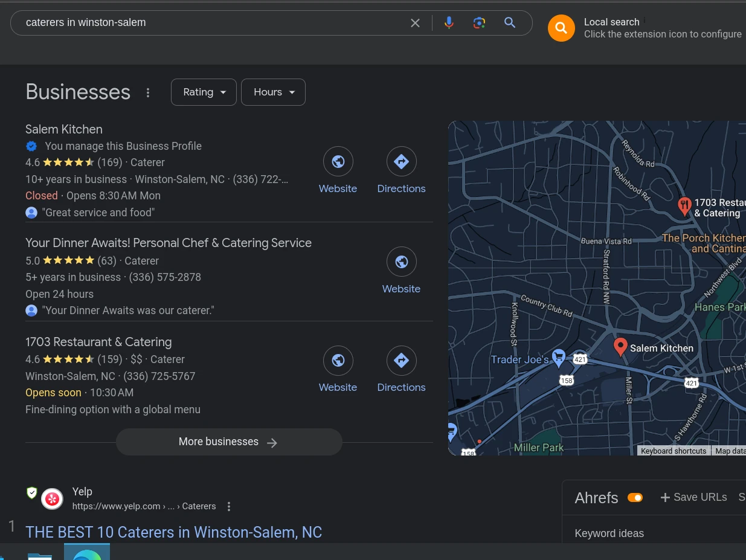Clear the search box with the X icon
This screenshot has width=746, height=560.
point(415,23)
